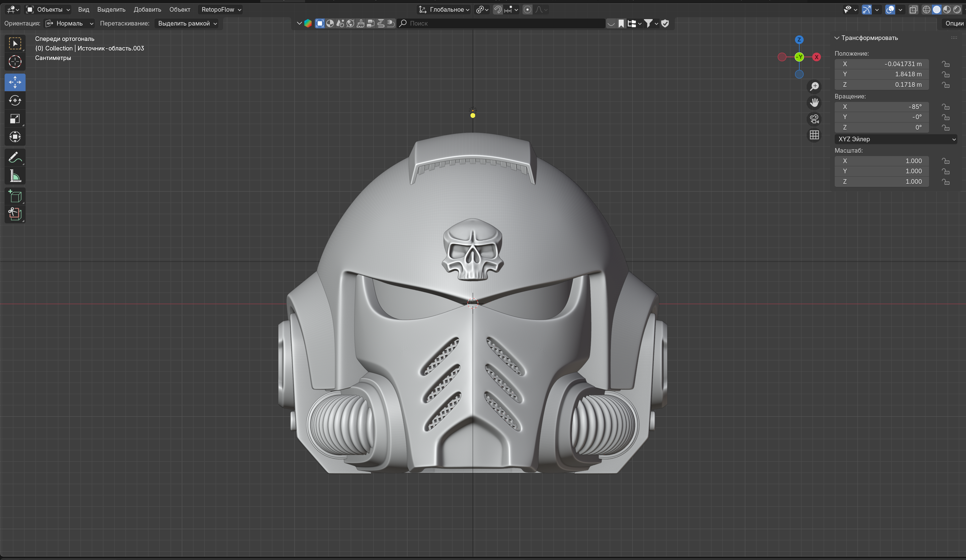Open the Объект menu

(180, 10)
